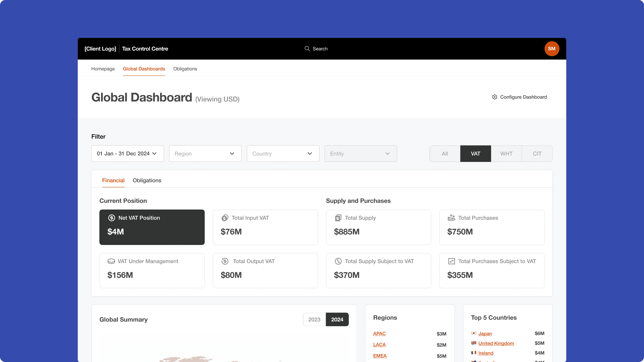The width and height of the screenshot is (644, 362).
Task: Click the (Viewing USD) label
Action: coord(217,99)
